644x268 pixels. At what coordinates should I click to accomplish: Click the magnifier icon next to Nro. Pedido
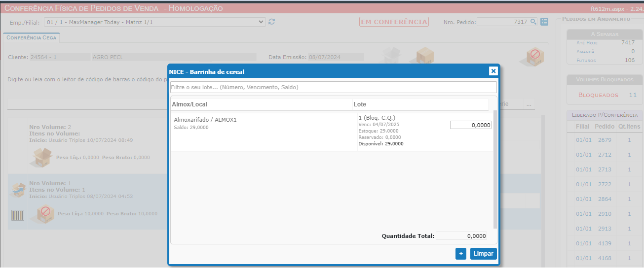coord(533,22)
